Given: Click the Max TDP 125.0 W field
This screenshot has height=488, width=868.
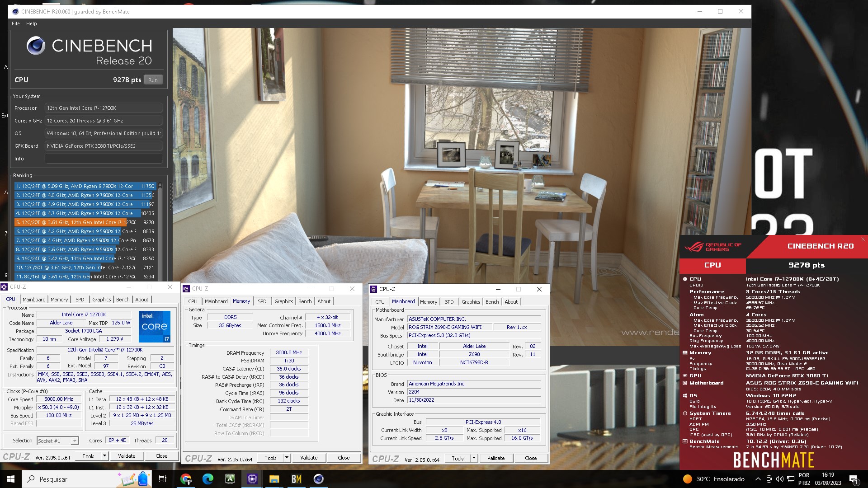Looking at the screenshot, I should 121,323.
